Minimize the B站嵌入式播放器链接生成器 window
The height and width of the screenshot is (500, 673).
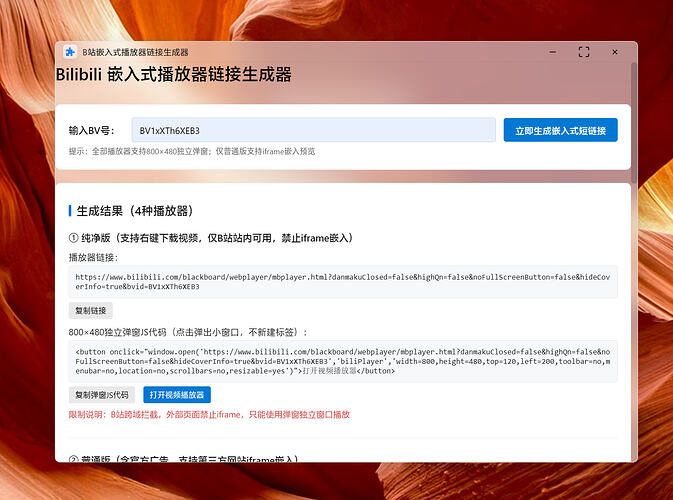point(553,52)
